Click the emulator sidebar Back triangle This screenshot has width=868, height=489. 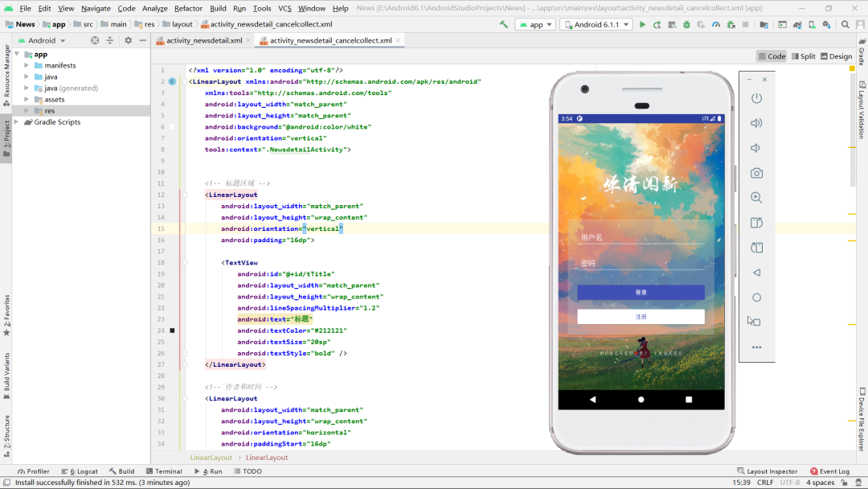756,273
